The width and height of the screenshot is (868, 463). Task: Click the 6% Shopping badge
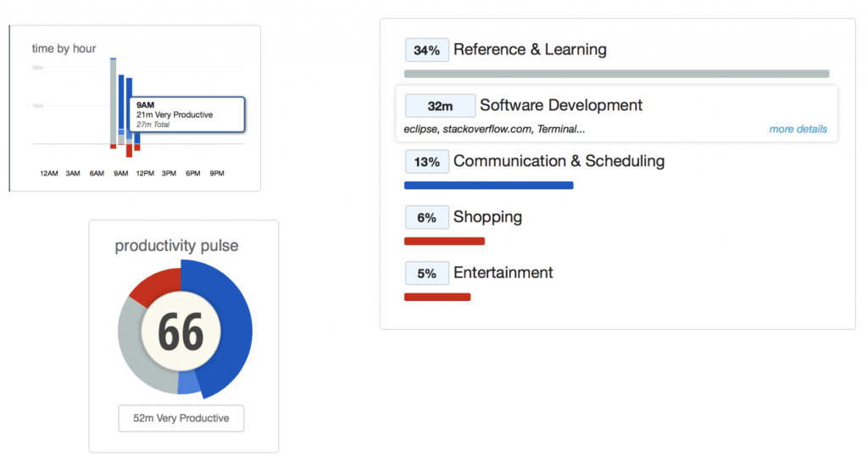point(427,218)
